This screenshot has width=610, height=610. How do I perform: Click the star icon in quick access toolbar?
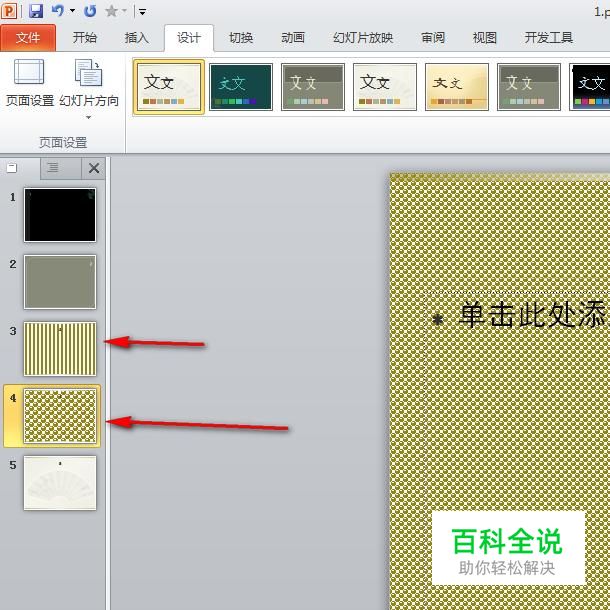point(112,11)
